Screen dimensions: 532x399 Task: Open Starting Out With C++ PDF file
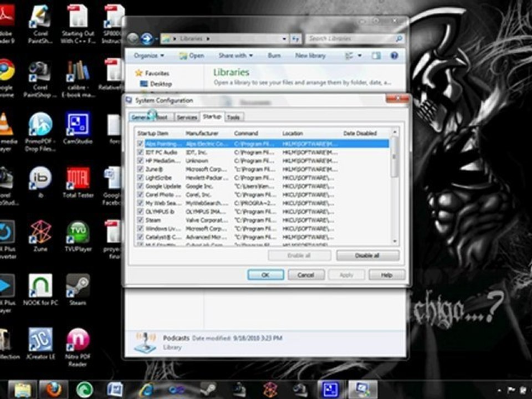click(78, 24)
